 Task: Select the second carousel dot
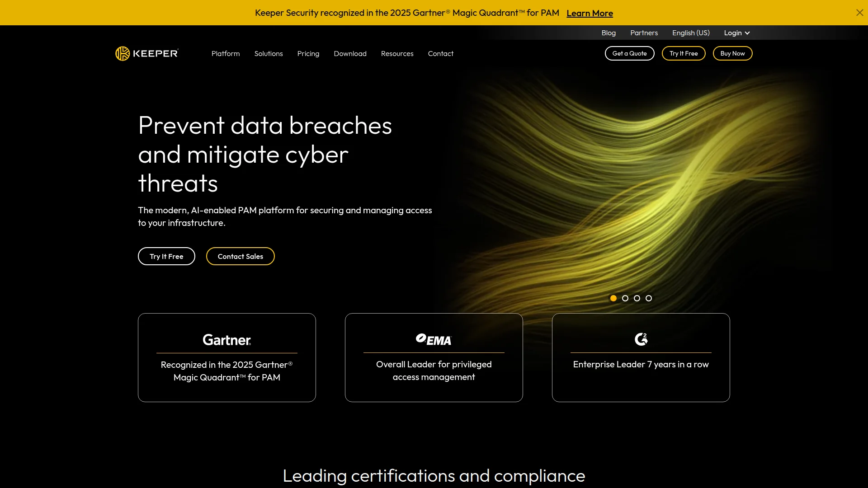pos(625,298)
